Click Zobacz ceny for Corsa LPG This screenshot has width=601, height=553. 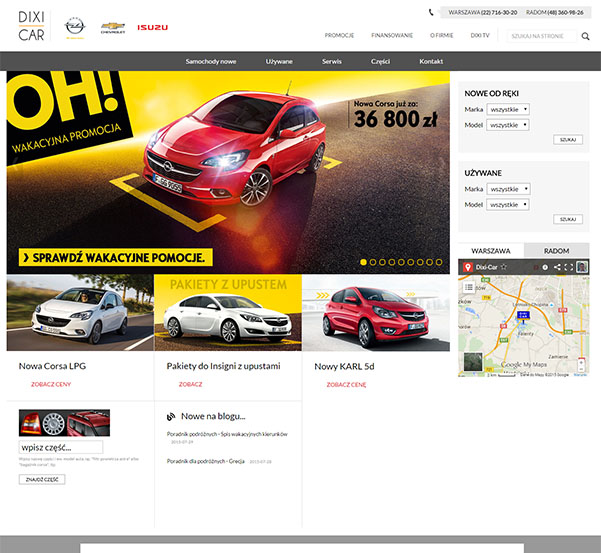(51, 384)
